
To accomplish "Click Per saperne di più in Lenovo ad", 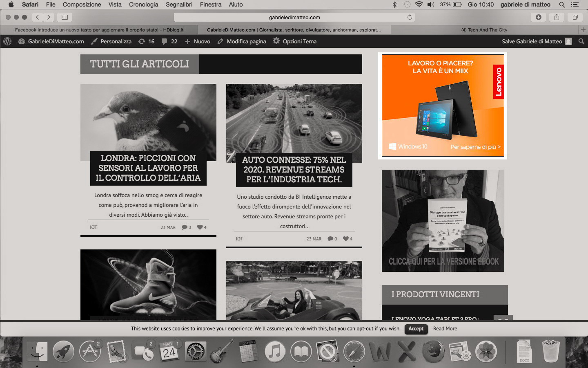I will tap(475, 147).
